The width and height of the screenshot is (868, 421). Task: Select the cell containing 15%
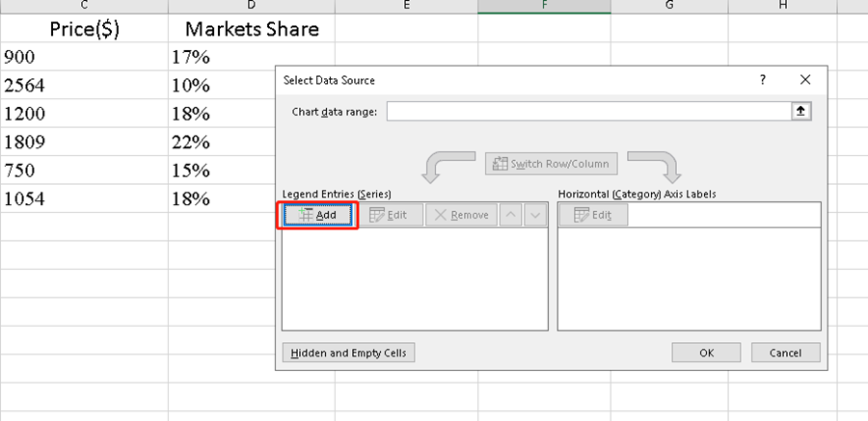click(x=222, y=171)
